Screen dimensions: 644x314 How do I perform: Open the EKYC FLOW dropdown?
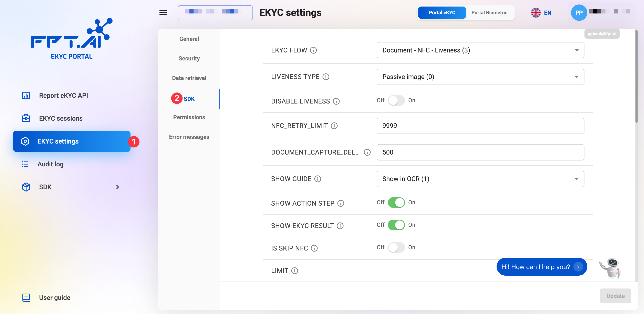(x=480, y=50)
